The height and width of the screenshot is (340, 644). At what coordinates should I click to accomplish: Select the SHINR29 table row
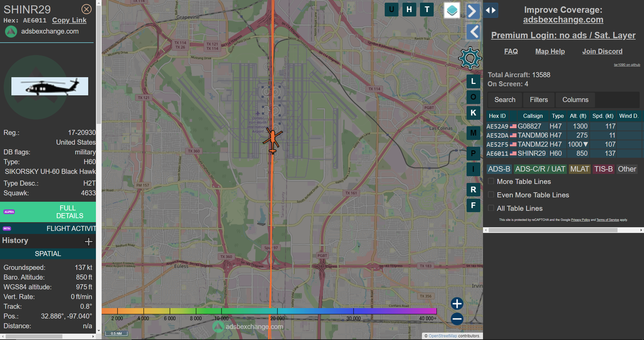(564, 153)
